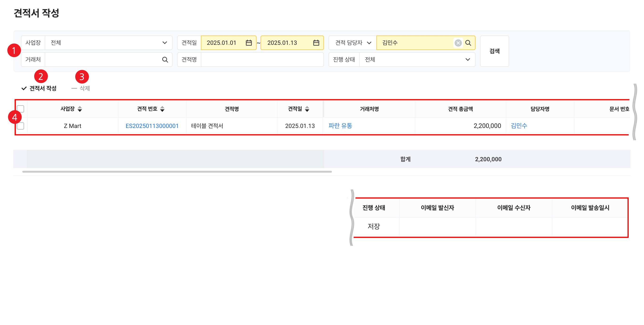This screenshot has width=644, height=325.
Task: Check the Z Mart row checkbox
Action: coord(21,126)
